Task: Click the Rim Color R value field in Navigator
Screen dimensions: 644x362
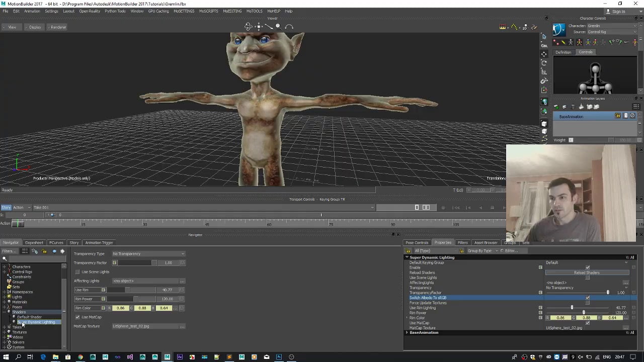Action: click(120, 308)
